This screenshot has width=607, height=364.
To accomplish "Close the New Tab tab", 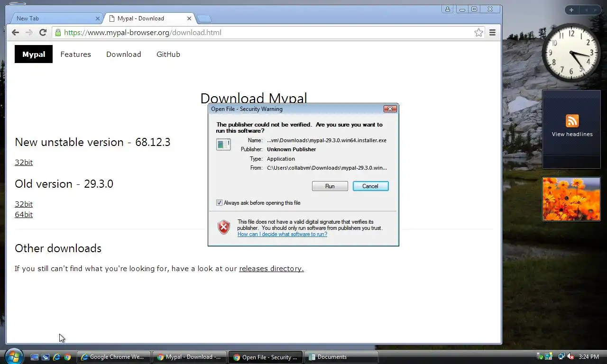I will point(98,18).
